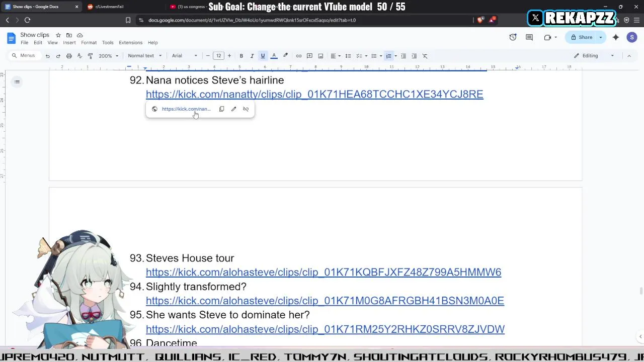Show all comments icon

529,37
